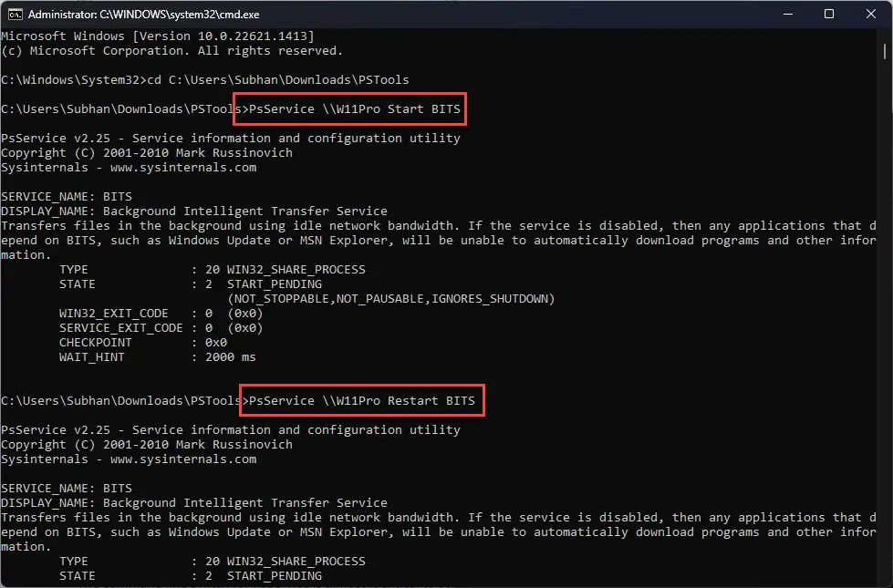Click the vertical scrollbar thumb
Viewport: 893px width, 588px height.
[885, 51]
